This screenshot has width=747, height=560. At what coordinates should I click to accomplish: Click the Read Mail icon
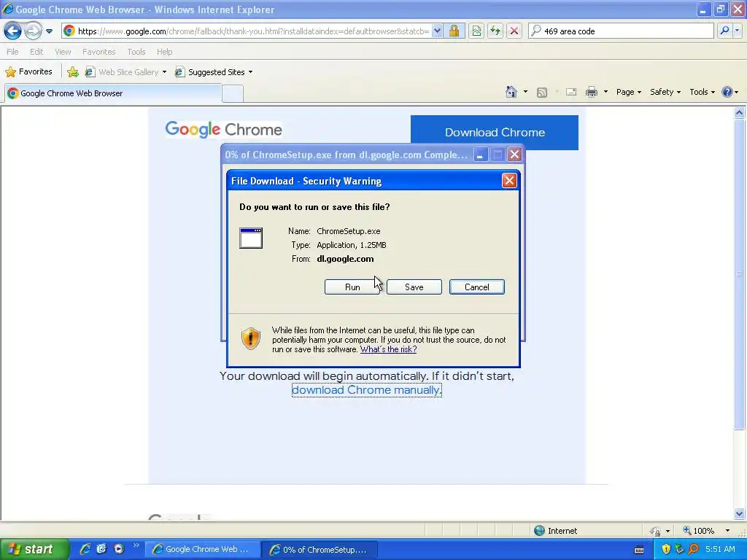[571, 92]
